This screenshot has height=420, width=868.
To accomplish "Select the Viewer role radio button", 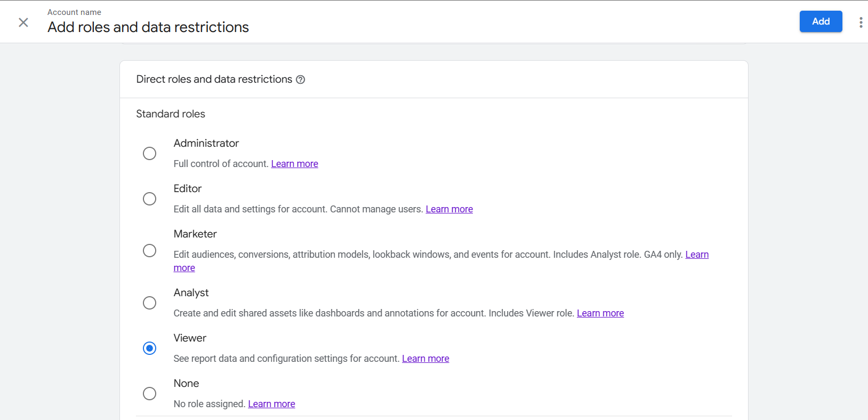I will click(150, 348).
